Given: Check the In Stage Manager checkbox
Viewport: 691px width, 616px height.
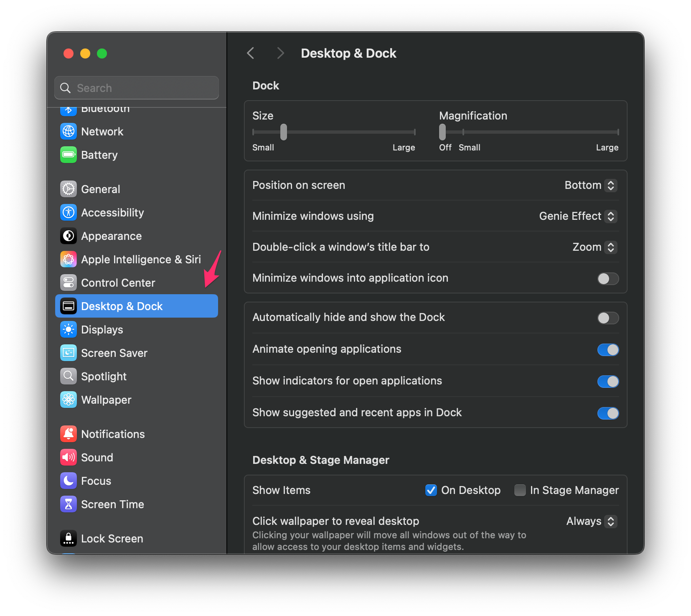Looking at the screenshot, I should [x=520, y=490].
